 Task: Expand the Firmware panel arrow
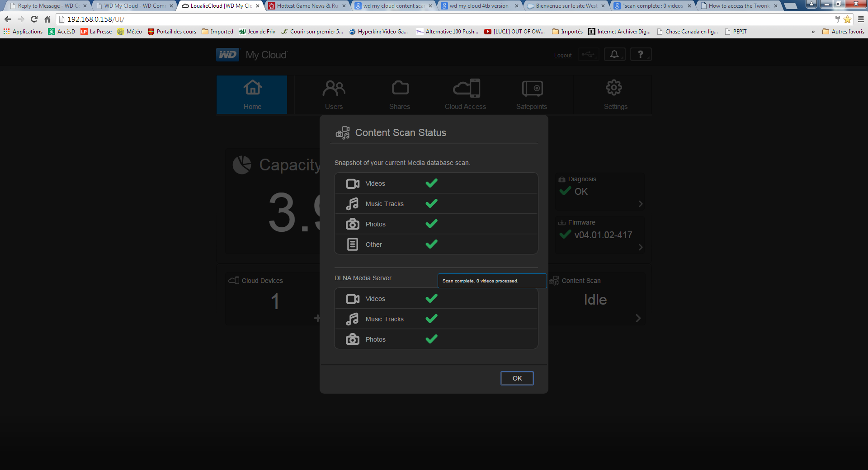pyautogui.click(x=641, y=247)
